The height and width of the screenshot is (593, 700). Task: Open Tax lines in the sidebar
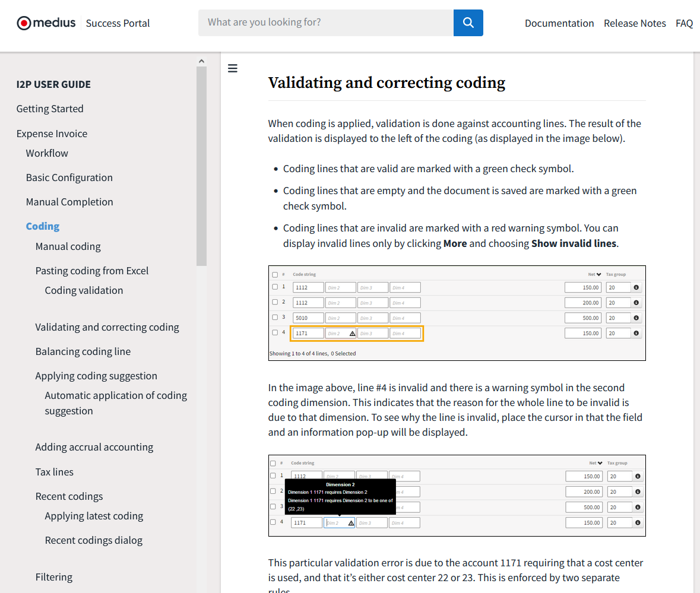pyautogui.click(x=55, y=472)
